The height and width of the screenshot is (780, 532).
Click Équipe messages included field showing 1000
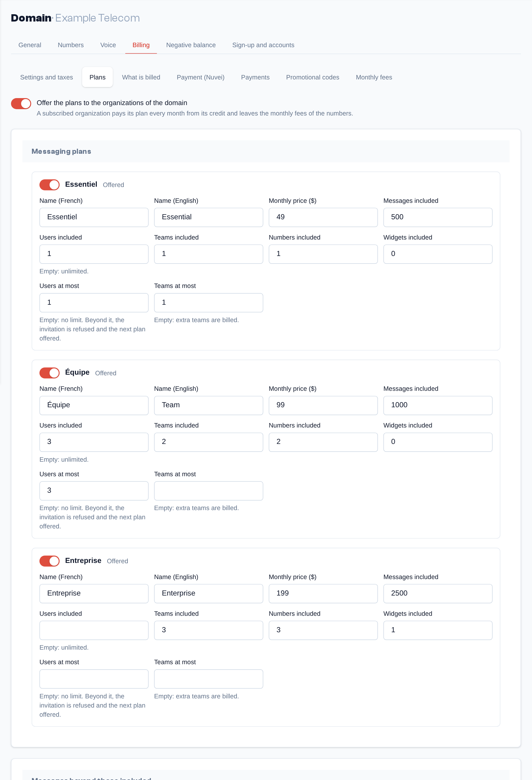pyautogui.click(x=438, y=405)
